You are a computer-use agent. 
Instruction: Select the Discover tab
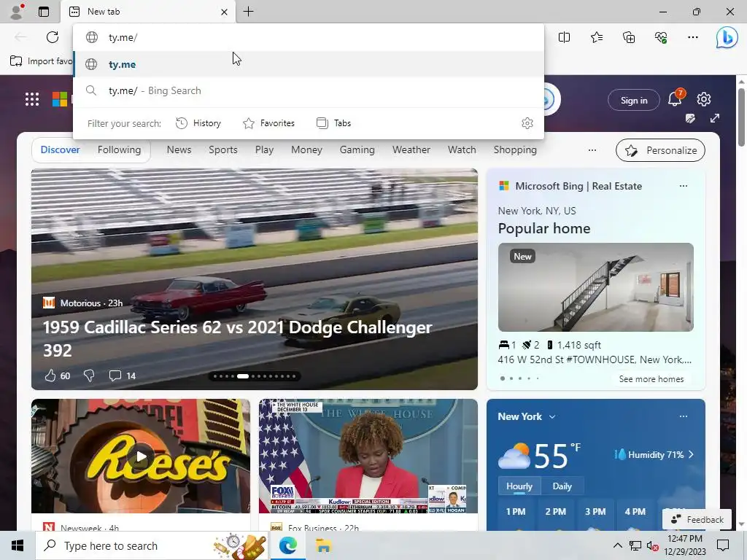point(60,150)
